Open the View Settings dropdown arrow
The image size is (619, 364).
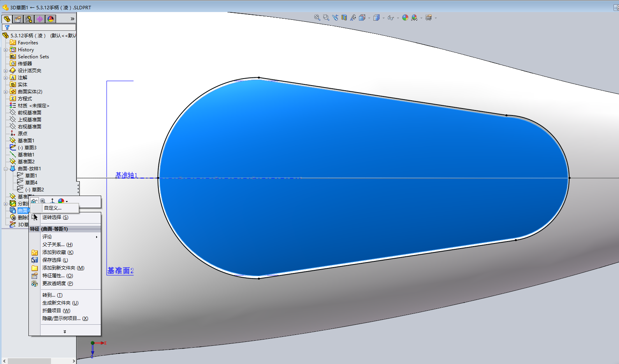[x=436, y=18]
